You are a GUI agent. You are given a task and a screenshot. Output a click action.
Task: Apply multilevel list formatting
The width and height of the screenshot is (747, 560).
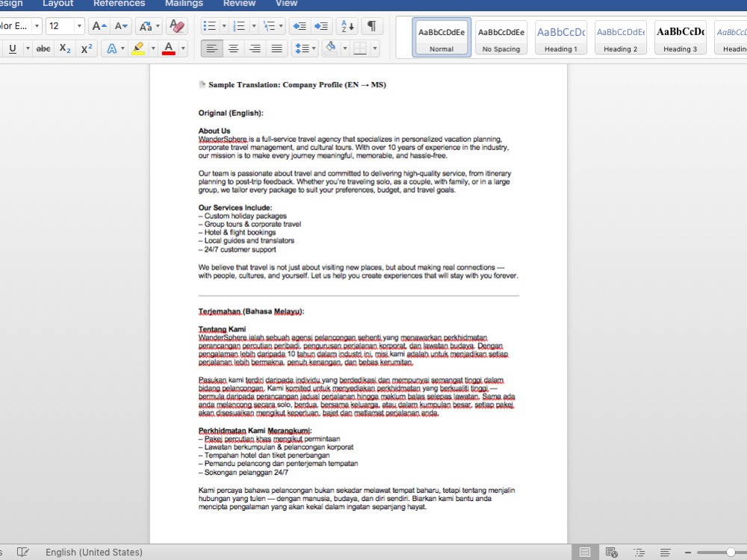coord(270,26)
